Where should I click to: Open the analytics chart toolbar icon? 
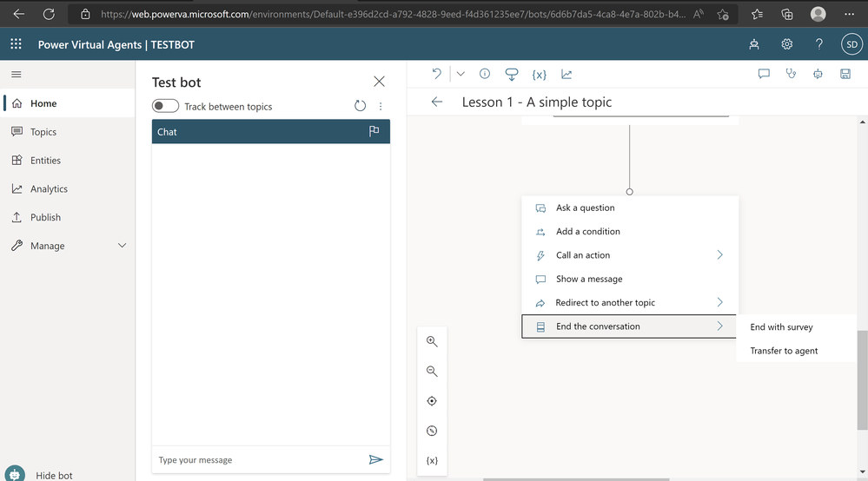[x=567, y=74]
